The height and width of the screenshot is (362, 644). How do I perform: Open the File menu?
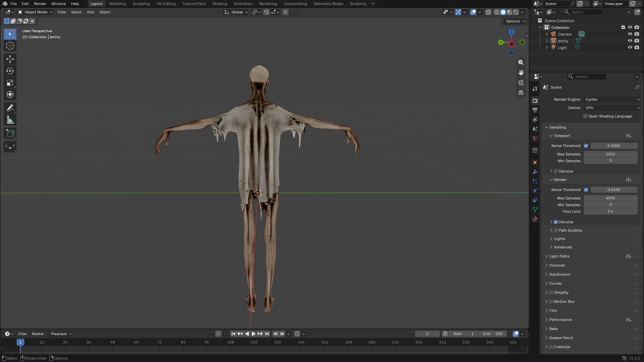(14, 4)
